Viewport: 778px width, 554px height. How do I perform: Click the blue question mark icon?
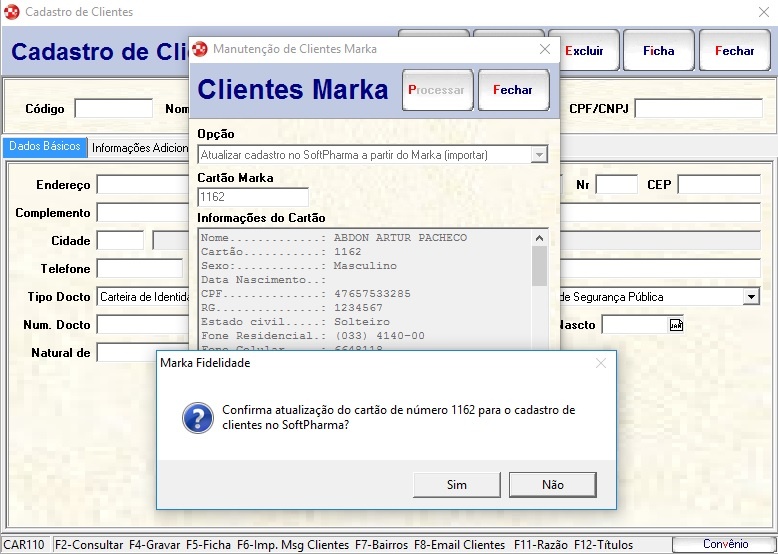coord(197,418)
